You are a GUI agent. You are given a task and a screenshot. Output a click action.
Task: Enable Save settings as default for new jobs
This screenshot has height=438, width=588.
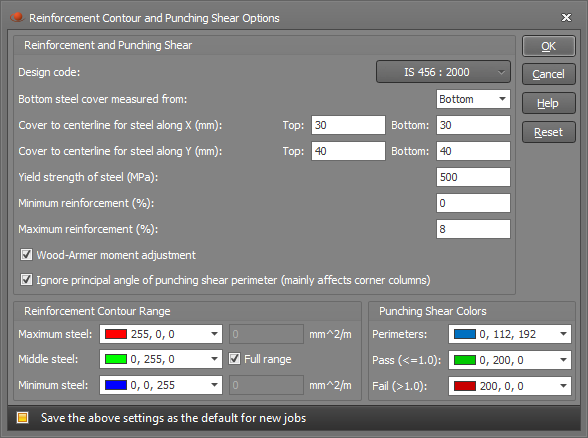pos(22,417)
